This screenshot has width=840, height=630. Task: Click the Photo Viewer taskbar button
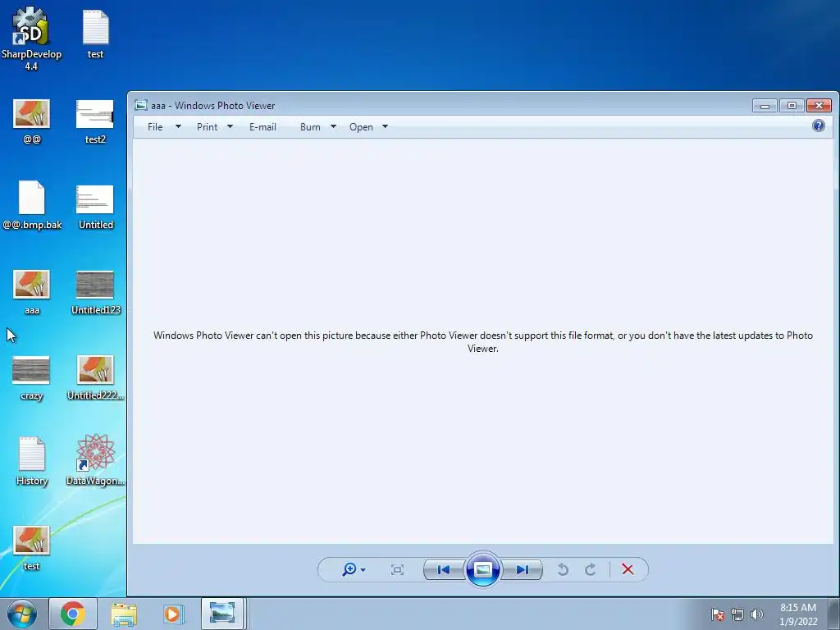point(222,614)
